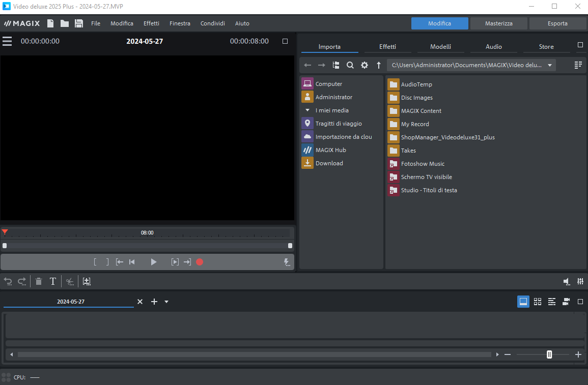Viewport: 588px width, 385px height.
Task: Open the Condividi menu
Action: [213, 23]
